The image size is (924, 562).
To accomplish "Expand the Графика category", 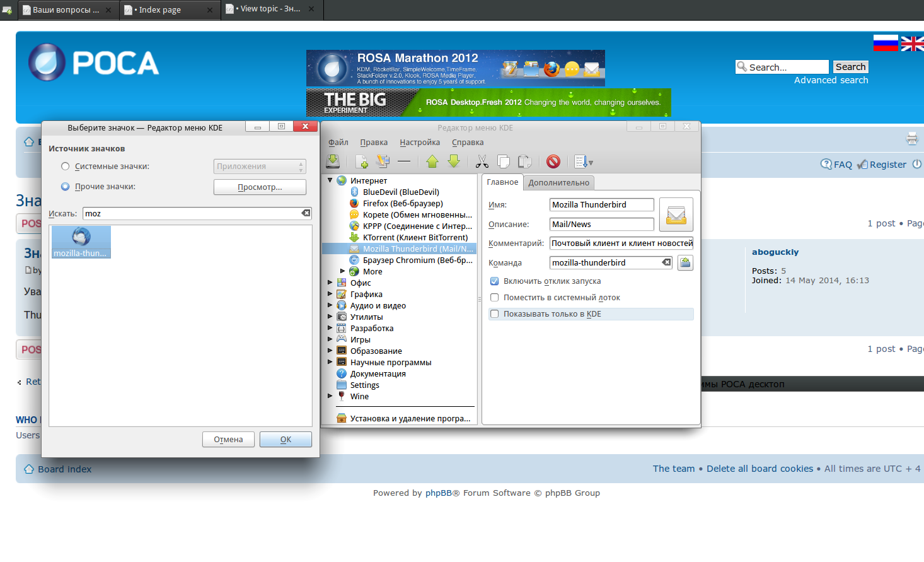I will (330, 294).
